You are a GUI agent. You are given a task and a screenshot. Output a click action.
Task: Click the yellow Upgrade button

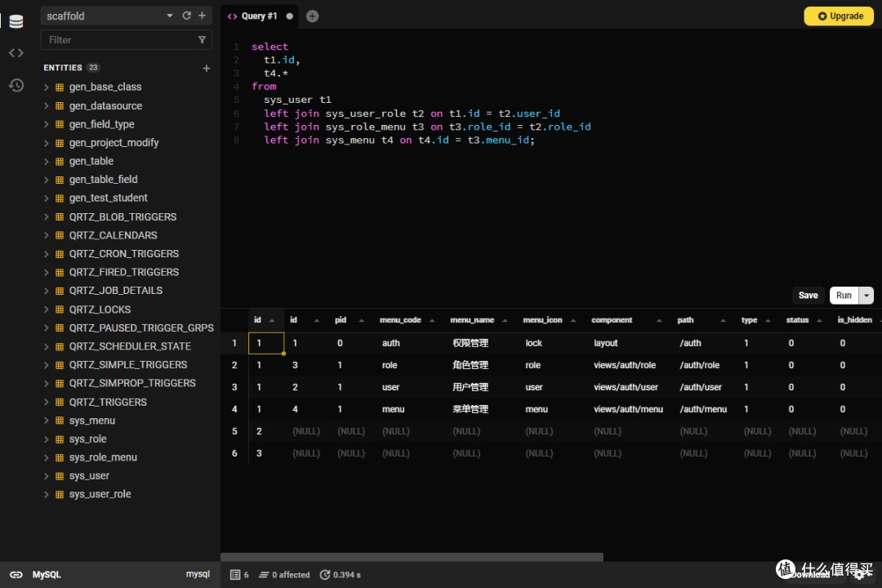[x=839, y=16]
